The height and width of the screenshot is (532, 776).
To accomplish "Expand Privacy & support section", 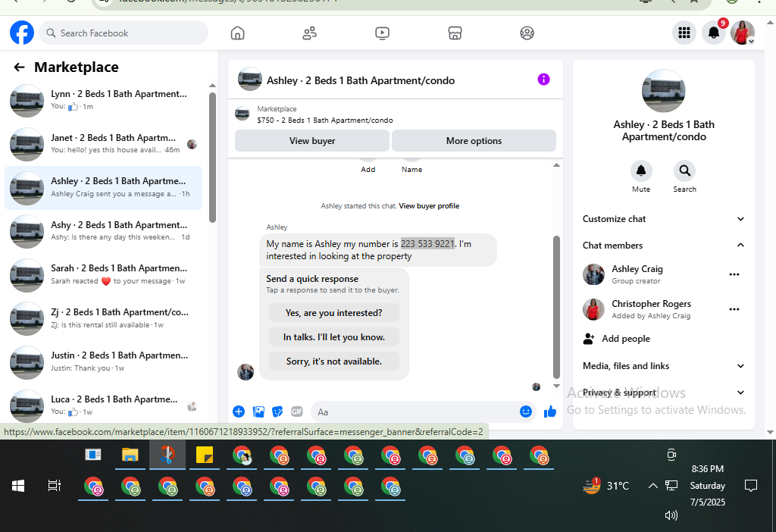I will point(664,393).
